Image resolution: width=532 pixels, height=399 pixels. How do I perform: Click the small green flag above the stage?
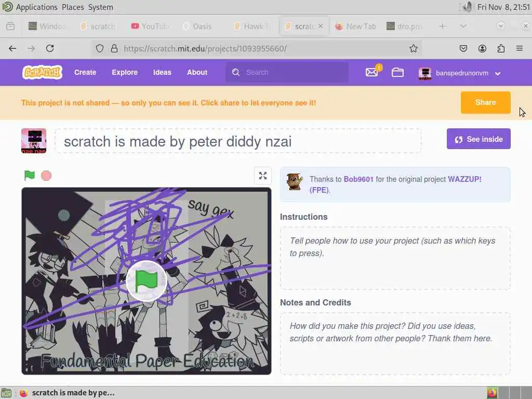click(30, 176)
